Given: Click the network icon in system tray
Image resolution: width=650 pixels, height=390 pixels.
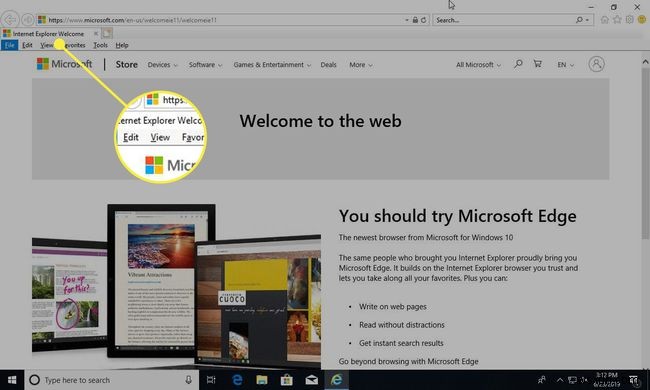Looking at the screenshot, I should [572, 380].
